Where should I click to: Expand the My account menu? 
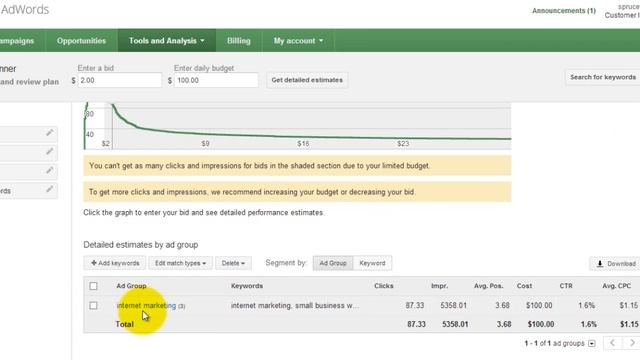(x=298, y=41)
